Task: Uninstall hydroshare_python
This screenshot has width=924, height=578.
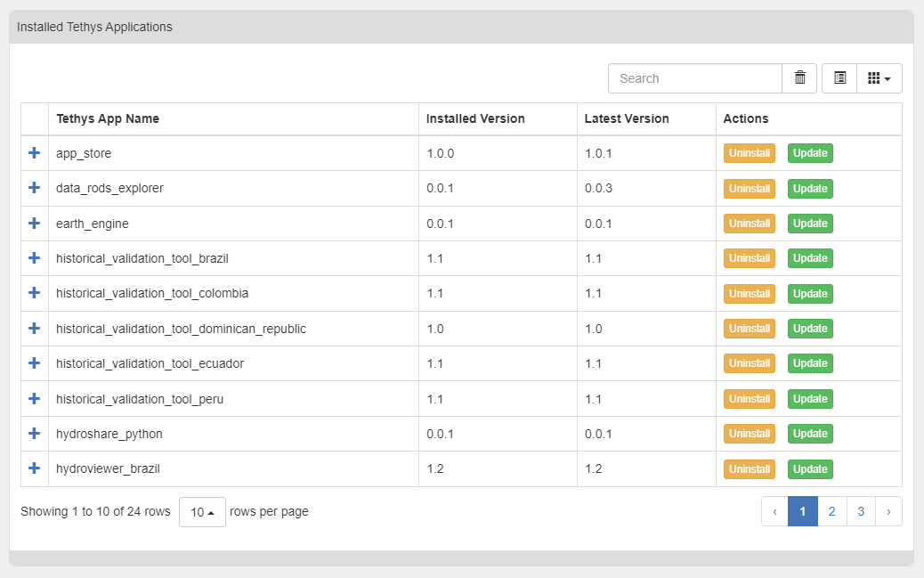Action: coord(749,433)
